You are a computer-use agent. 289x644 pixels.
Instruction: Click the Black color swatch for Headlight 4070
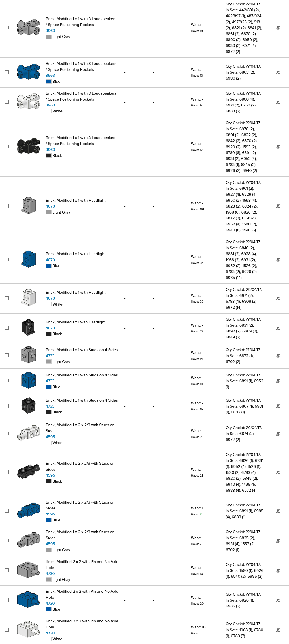click(x=49, y=334)
